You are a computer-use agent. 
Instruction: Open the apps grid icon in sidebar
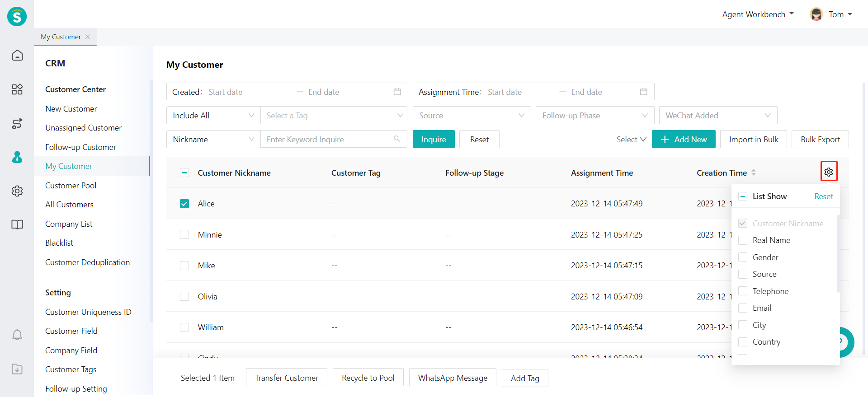tap(17, 89)
